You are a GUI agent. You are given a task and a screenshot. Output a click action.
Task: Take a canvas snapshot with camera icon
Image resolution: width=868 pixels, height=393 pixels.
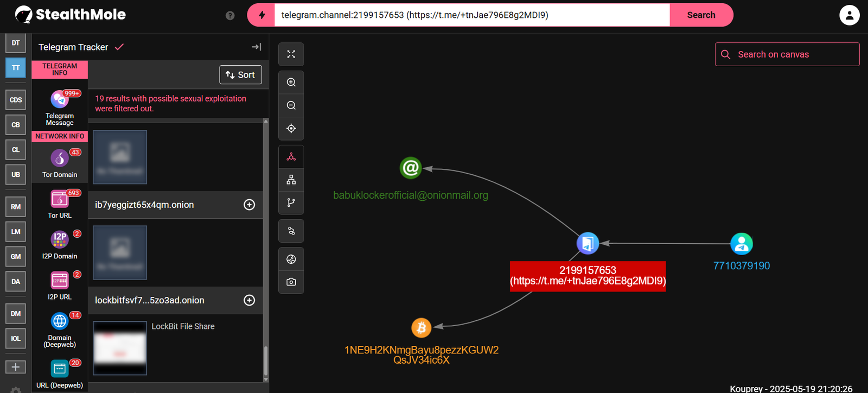[x=291, y=282]
